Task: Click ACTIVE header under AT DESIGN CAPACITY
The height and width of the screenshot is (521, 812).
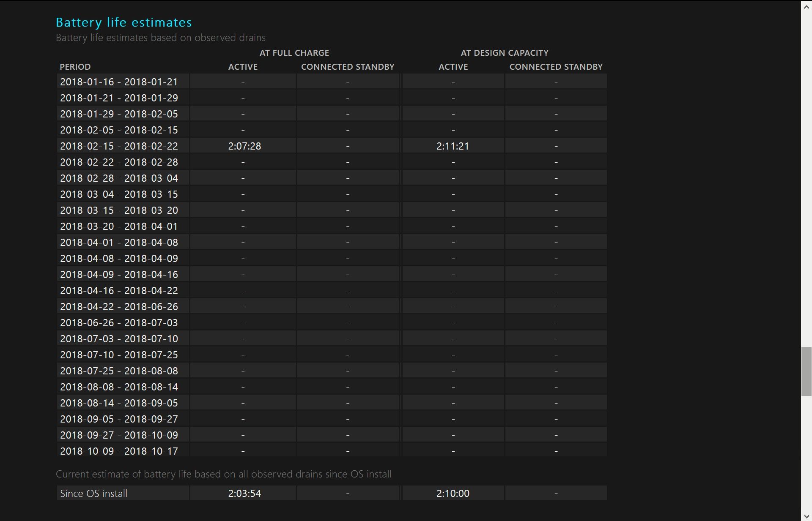Action: (x=453, y=67)
